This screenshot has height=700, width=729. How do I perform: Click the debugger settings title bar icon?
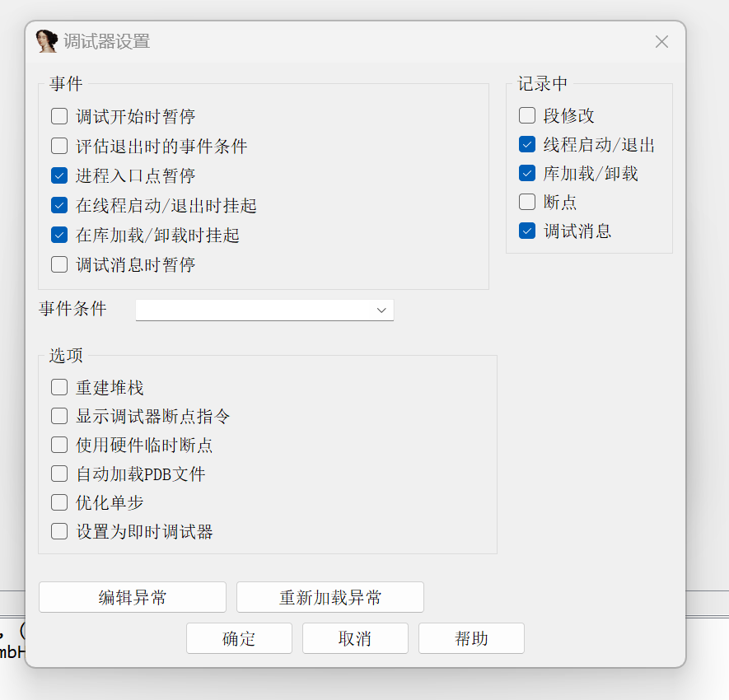point(46,40)
